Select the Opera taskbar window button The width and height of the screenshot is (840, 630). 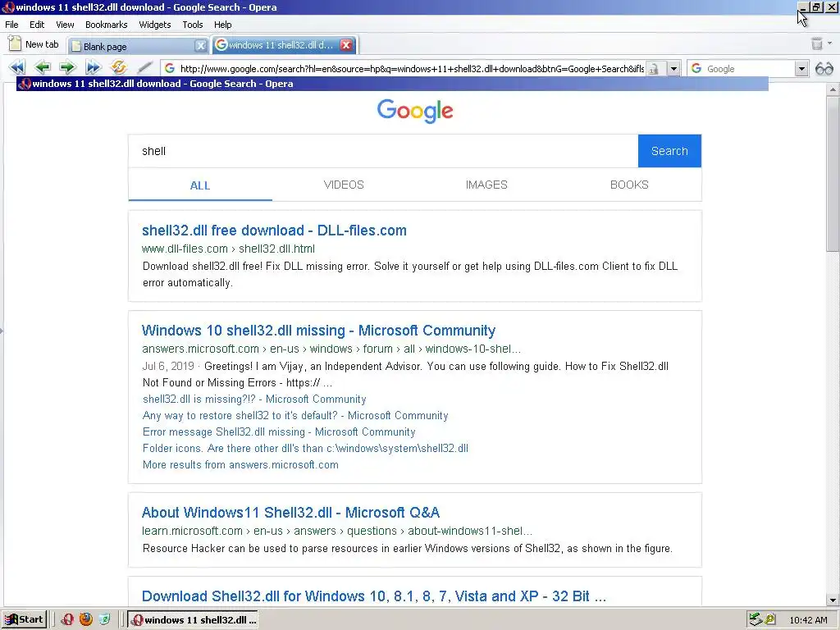(x=193, y=620)
